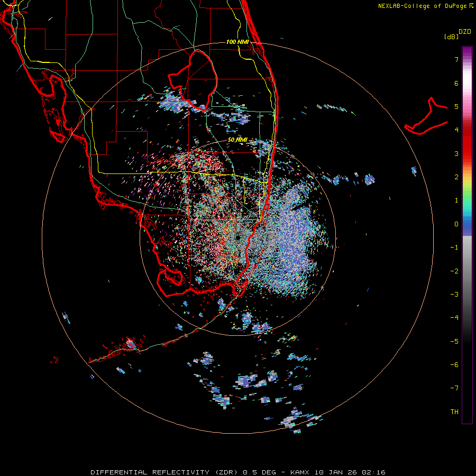Select the -4 value on the color scale
Image resolution: width=476 pixels, height=476 pixels.
pos(454,318)
